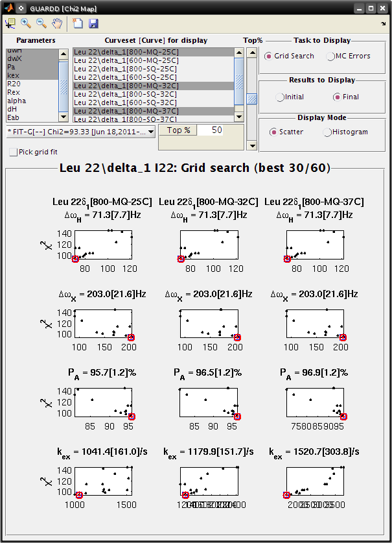The height and width of the screenshot is (543, 392).
Task: Click the kex 1041.4 scatter plot for 25C
Action: [104, 481]
